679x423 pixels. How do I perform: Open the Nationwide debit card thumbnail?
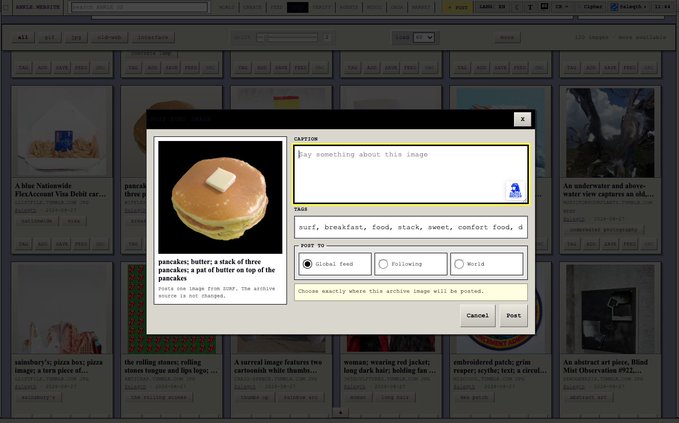(x=62, y=132)
